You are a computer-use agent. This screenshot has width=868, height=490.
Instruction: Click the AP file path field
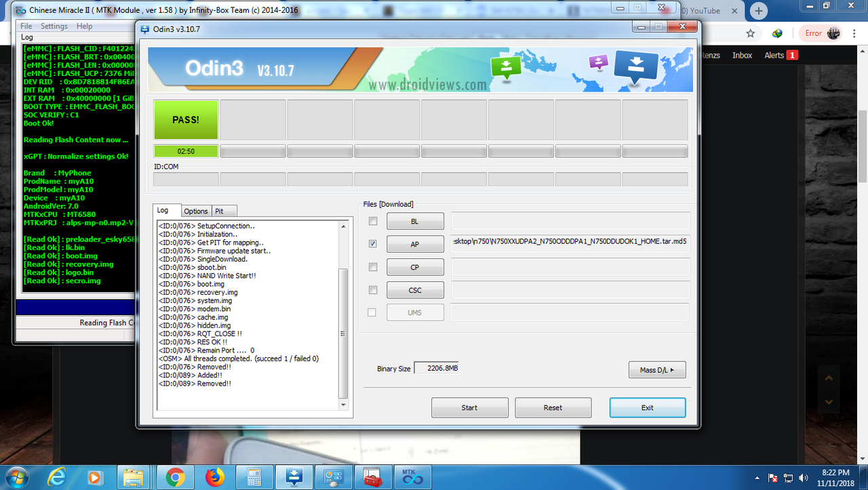(570, 244)
